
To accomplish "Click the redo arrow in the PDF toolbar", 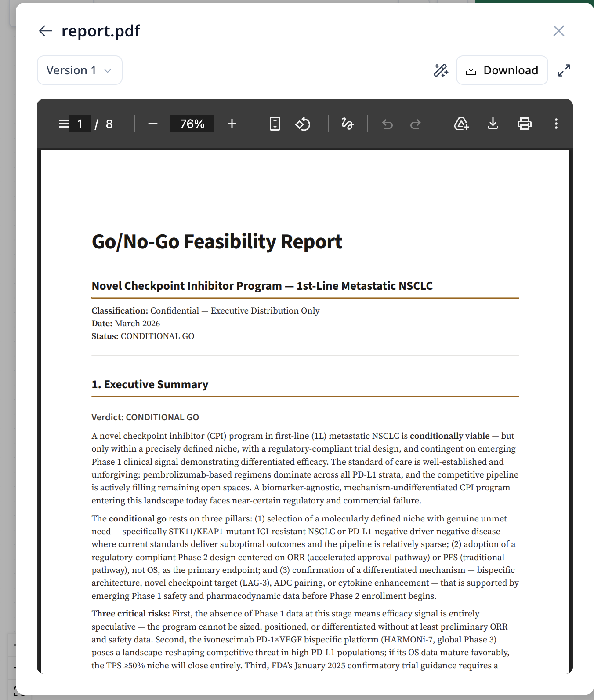I will pos(415,124).
